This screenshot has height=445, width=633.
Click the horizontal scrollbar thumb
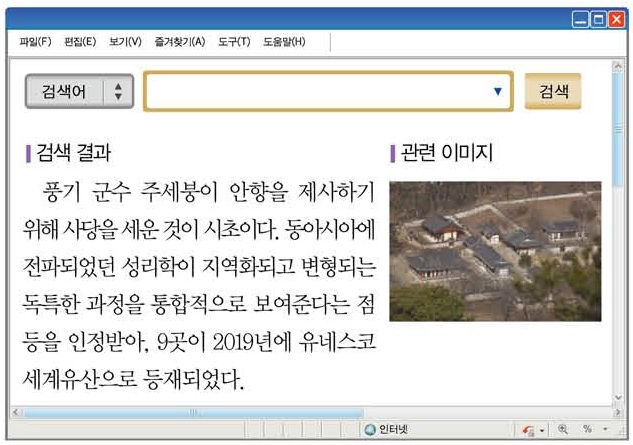(192, 412)
